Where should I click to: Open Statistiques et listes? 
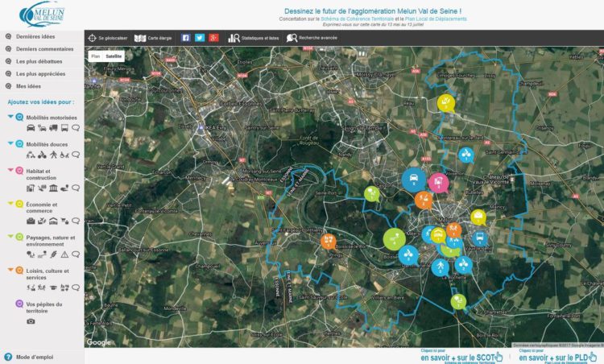coord(234,38)
